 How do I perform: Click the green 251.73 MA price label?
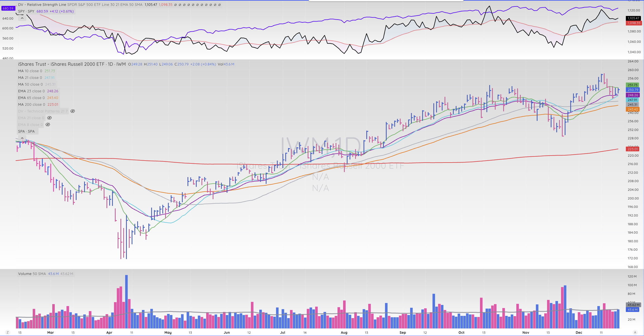pos(633,85)
